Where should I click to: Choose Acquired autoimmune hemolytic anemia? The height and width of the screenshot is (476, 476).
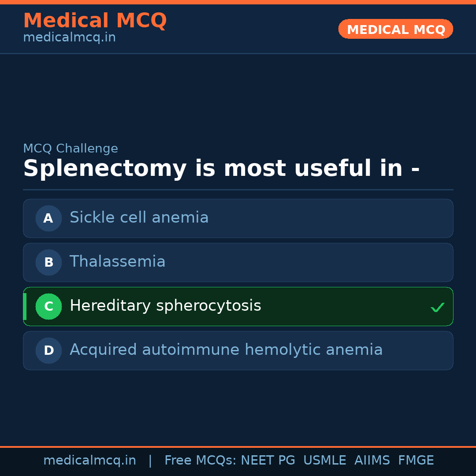(226, 350)
